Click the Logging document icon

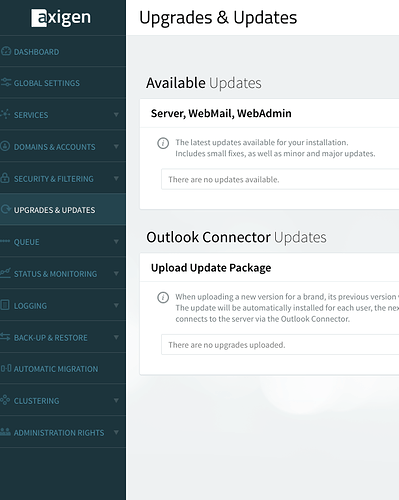coord(5,305)
